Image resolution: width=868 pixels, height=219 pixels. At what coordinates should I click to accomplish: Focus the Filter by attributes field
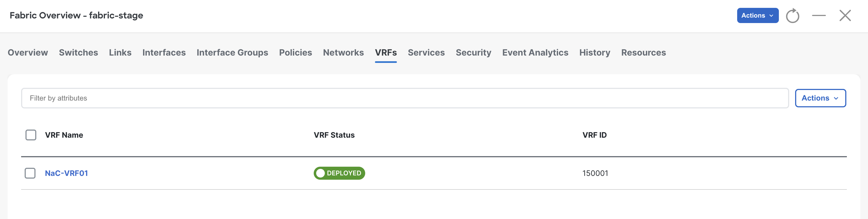405,98
